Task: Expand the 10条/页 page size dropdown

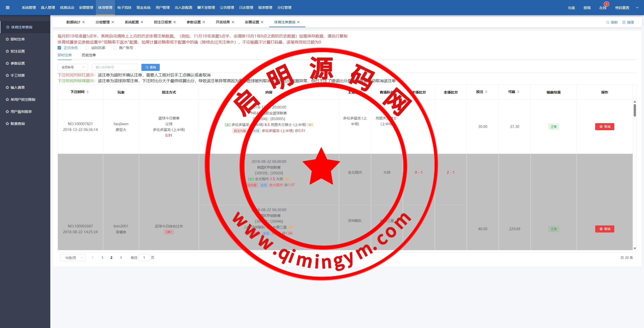Action: click(73, 258)
